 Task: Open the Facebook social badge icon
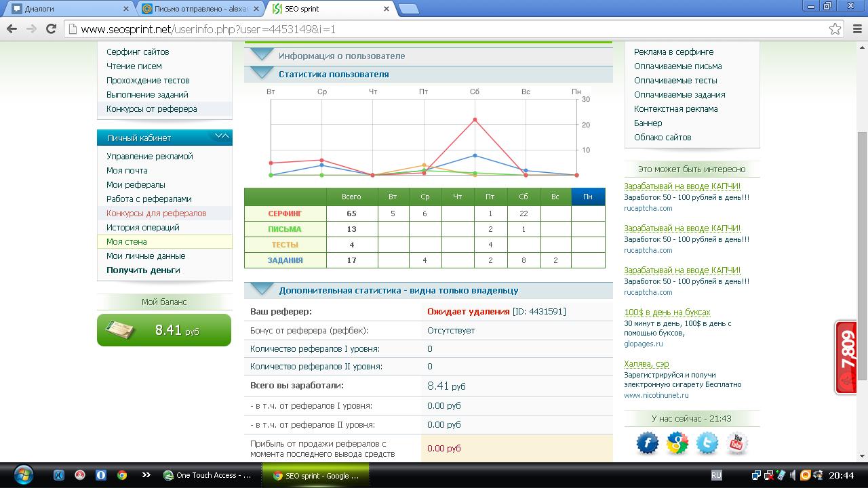click(x=647, y=443)
